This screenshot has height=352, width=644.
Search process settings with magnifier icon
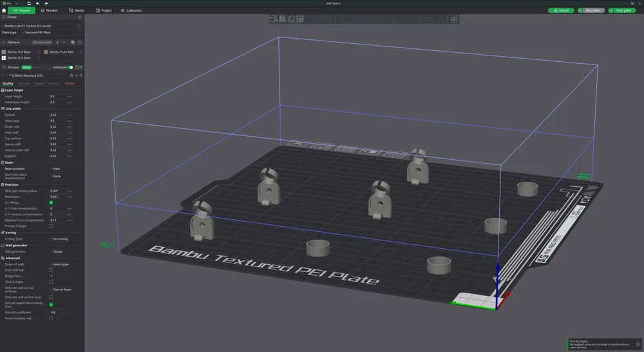click(81, 75)
